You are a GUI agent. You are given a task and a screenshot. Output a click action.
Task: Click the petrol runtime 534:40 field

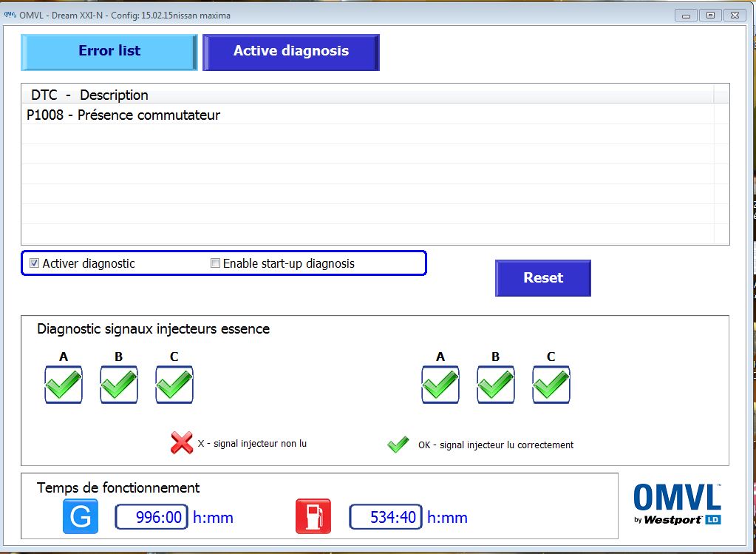pyautogui.click(x=385, y=517)
